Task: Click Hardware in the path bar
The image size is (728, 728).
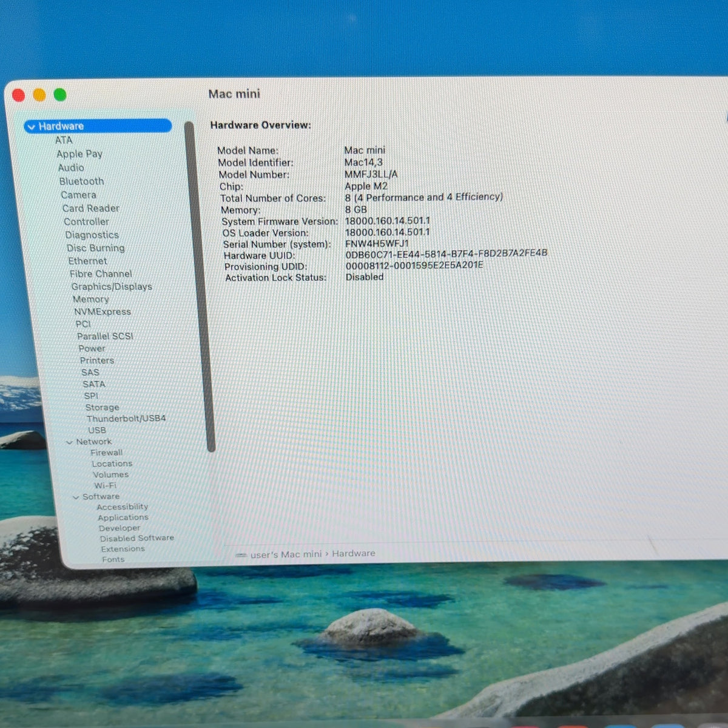Action: coord(354,553)
